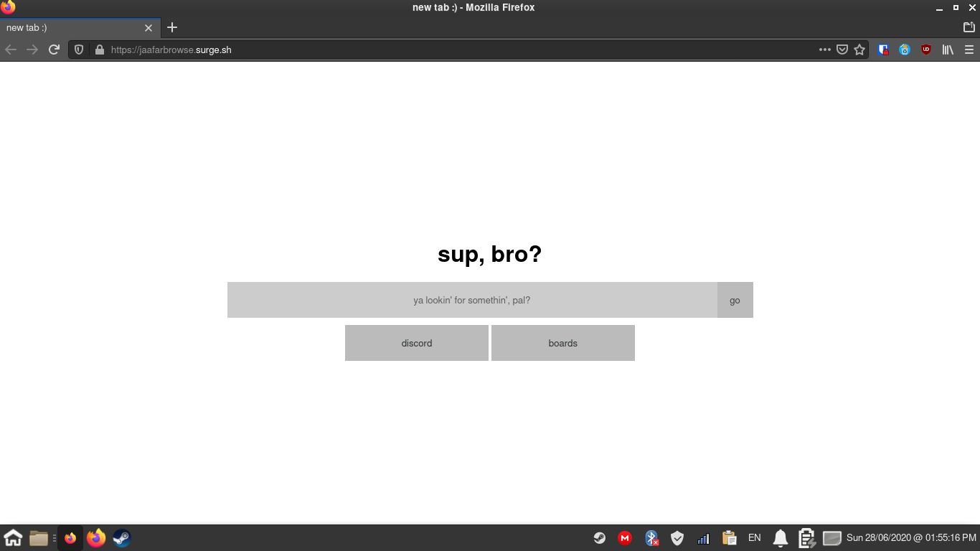The width and height of the screenshot is (980, 551).
Task: Open the Firefox Library icon
Action: 947,50
